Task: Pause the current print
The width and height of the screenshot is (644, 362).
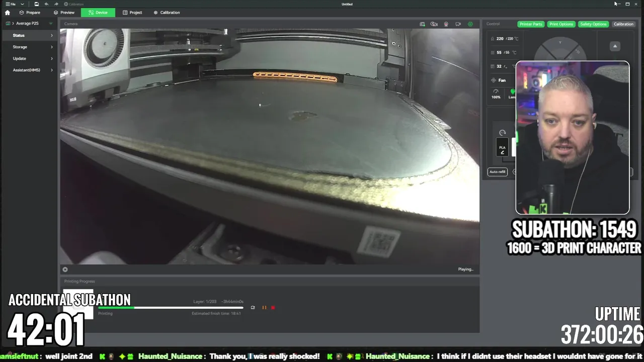Action: click(x=264, y=308)
